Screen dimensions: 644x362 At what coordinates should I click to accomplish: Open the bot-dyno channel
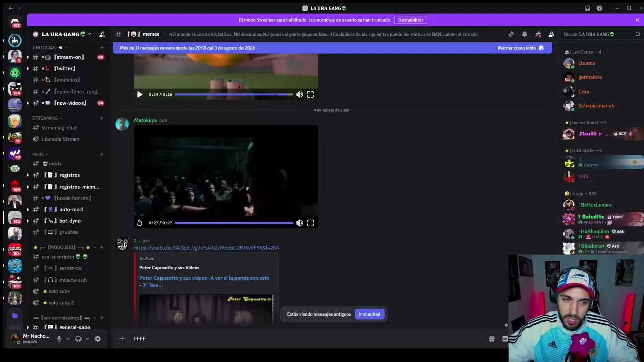[67, 221]
